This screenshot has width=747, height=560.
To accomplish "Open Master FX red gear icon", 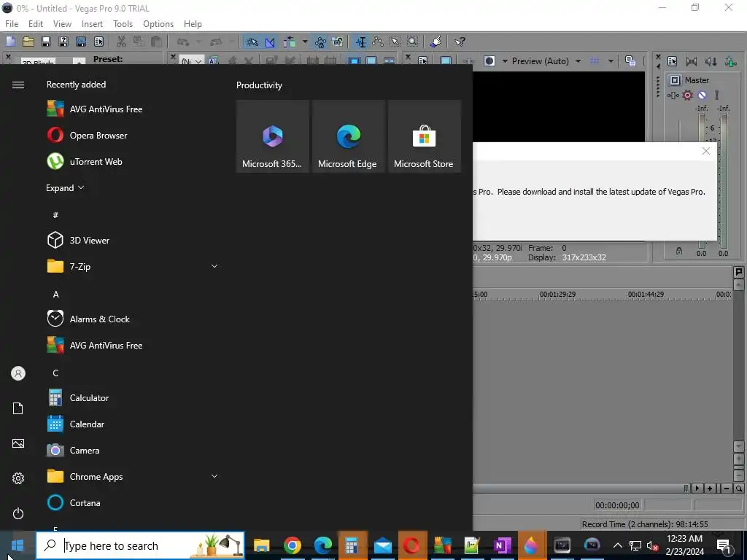I will tap(687, 96).
